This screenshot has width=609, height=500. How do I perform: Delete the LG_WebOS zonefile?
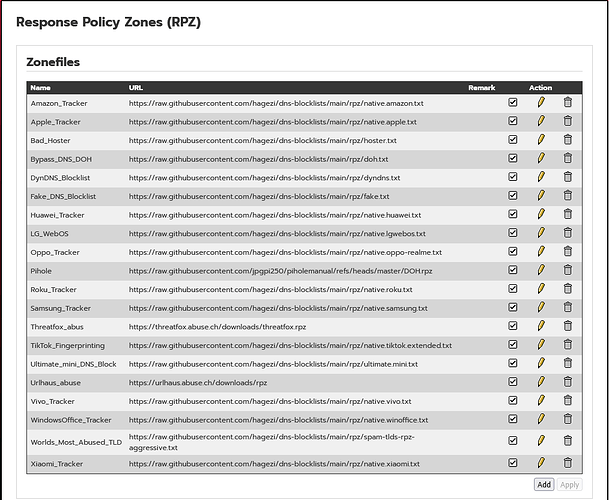click(567, 233)
